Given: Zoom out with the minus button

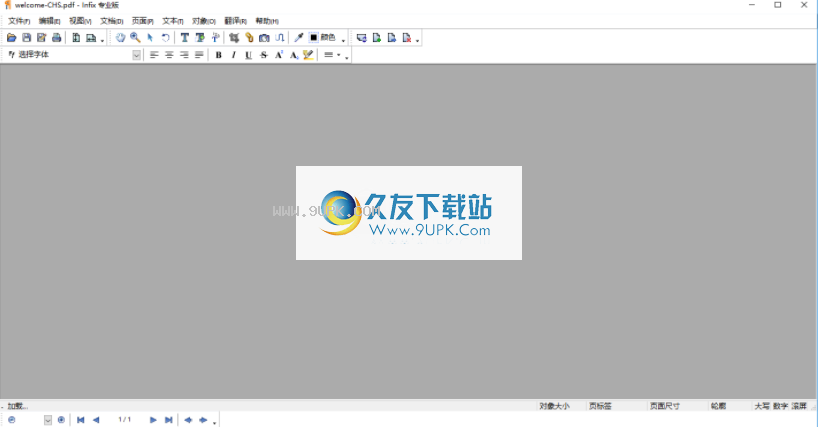Looking at the screenshot, I should pyautogui.click(x=12, y=420).
